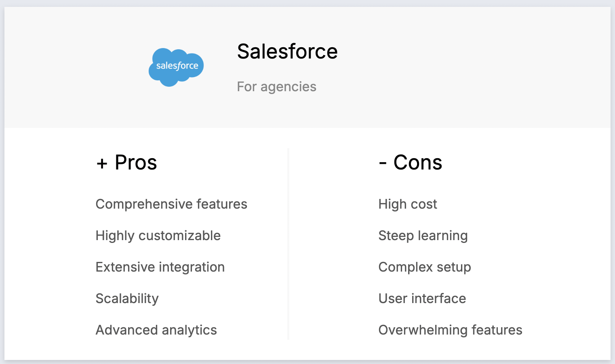Click 'Complex setup' list entry
Image resolution: width=615 pixels, height=364 pixels.
click(425, 267)
